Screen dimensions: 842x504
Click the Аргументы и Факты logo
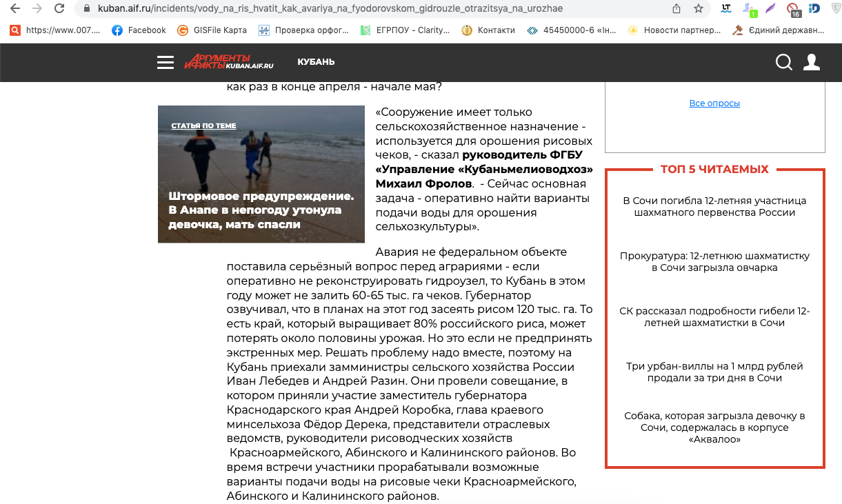point(229,62)
